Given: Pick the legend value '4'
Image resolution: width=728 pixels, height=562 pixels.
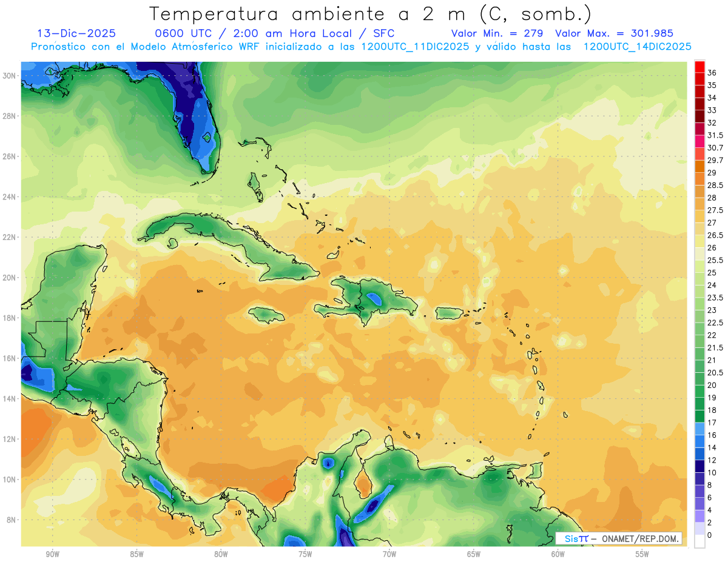Looking at the screenshot, I should pos(710,510).
